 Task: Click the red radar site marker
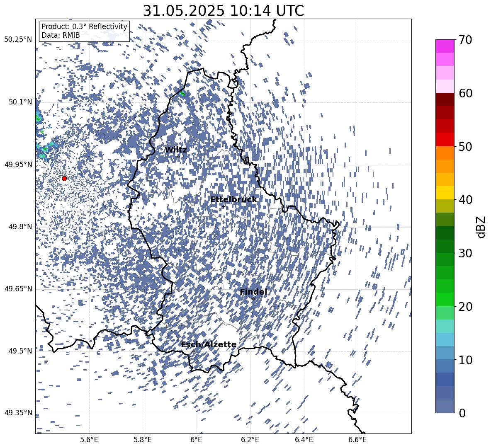click(x=64, y=178)
